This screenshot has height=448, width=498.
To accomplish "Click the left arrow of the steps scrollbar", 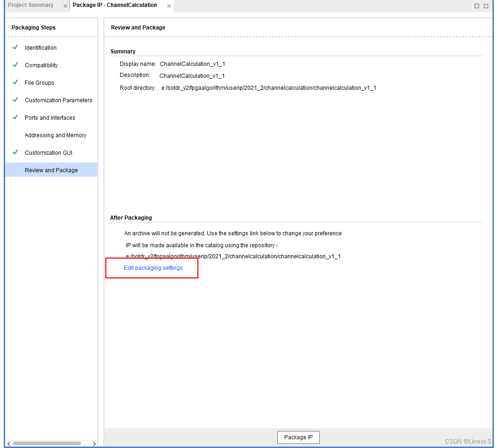I will coord(9,443).
